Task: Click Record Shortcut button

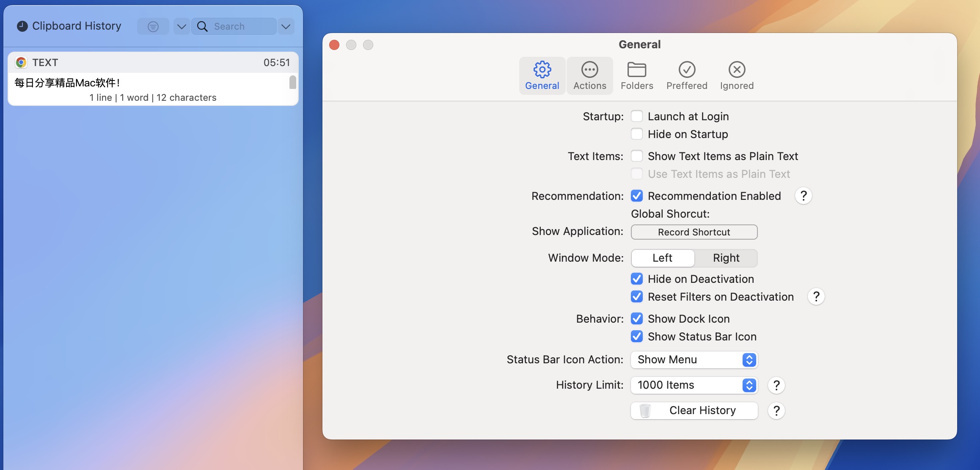Action: (694, 232)
